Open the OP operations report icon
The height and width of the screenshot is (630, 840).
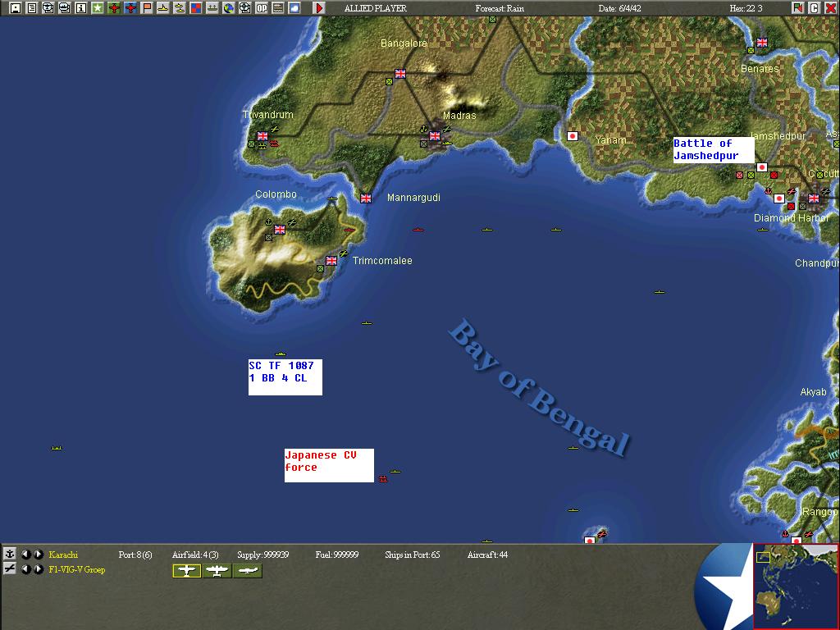(262, 8)
